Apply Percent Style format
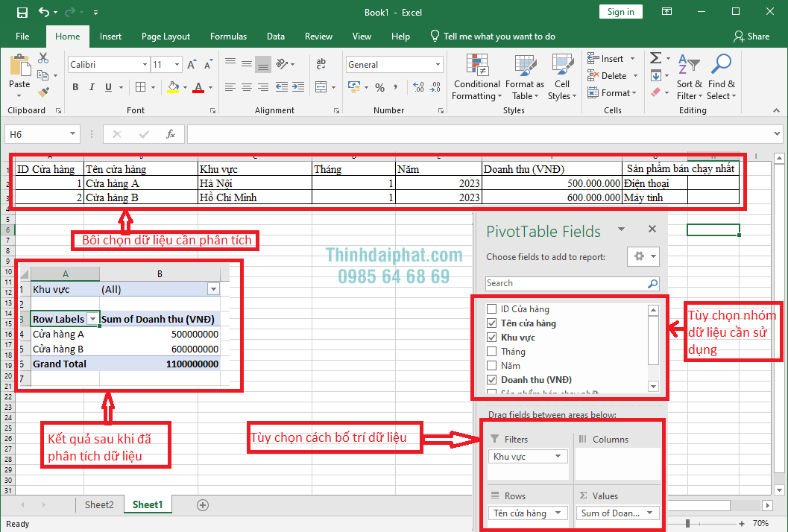Screen dimensions: 788x532 pos(379,87)
